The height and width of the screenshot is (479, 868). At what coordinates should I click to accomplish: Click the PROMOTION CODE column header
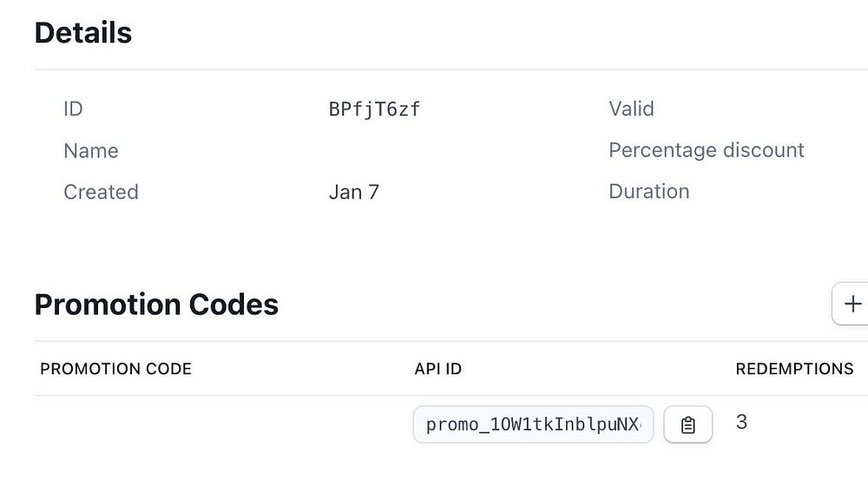(115, 369)
